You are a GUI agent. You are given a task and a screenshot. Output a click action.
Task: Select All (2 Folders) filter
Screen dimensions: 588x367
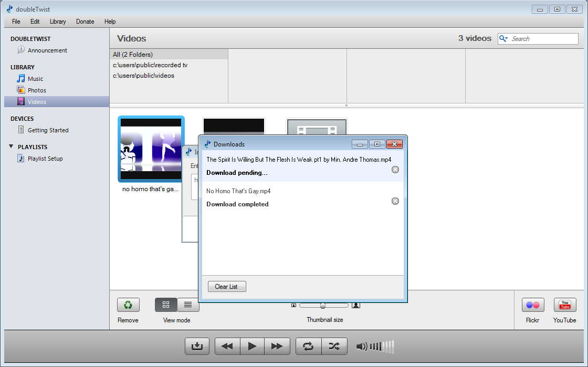169,55
